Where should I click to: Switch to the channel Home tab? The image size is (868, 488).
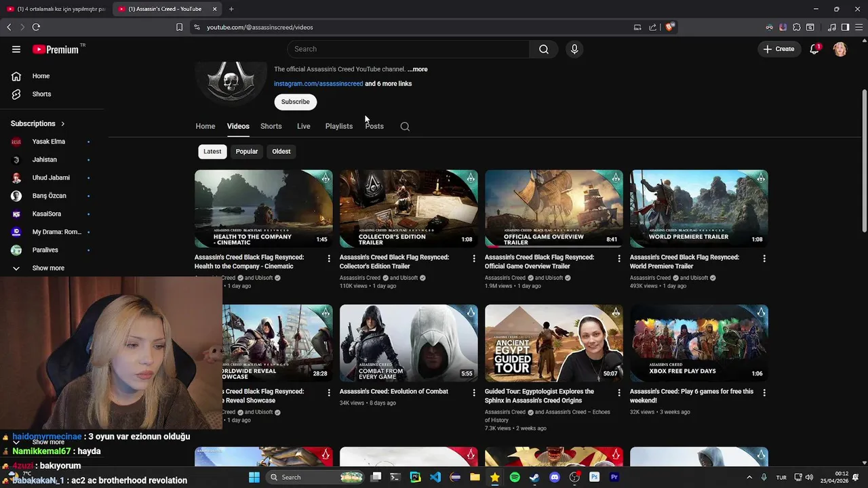pyautogui.click(x=205, y=126)
